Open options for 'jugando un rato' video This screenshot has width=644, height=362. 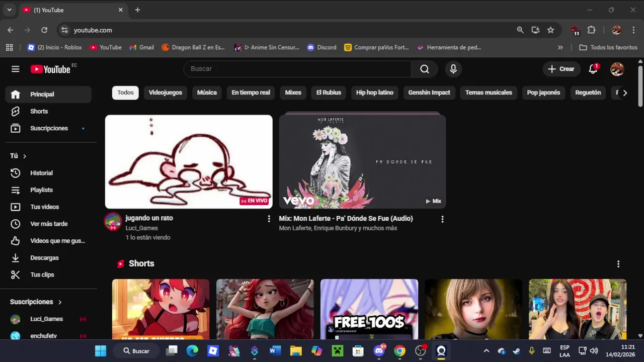[x=269, y=219]
